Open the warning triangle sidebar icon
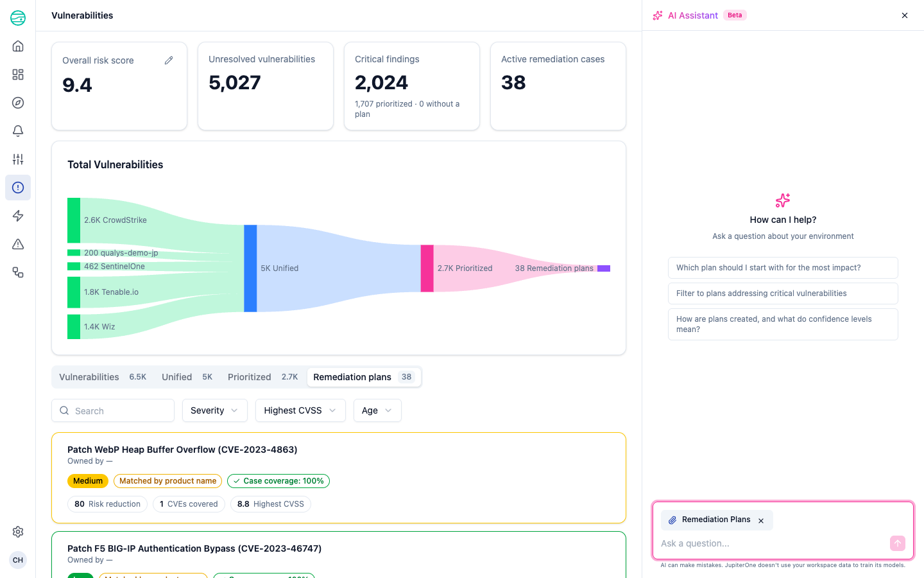 tap(18, 244)
